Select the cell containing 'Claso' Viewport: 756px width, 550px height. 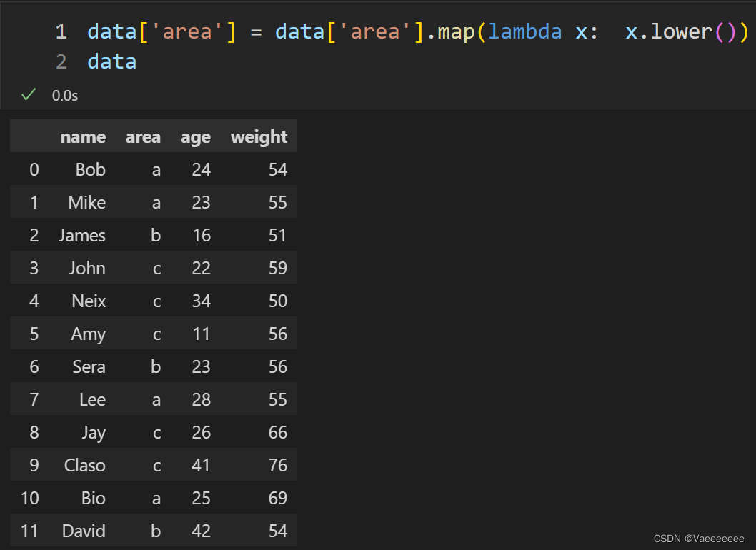pyautogui.click(x=85, y=465)
